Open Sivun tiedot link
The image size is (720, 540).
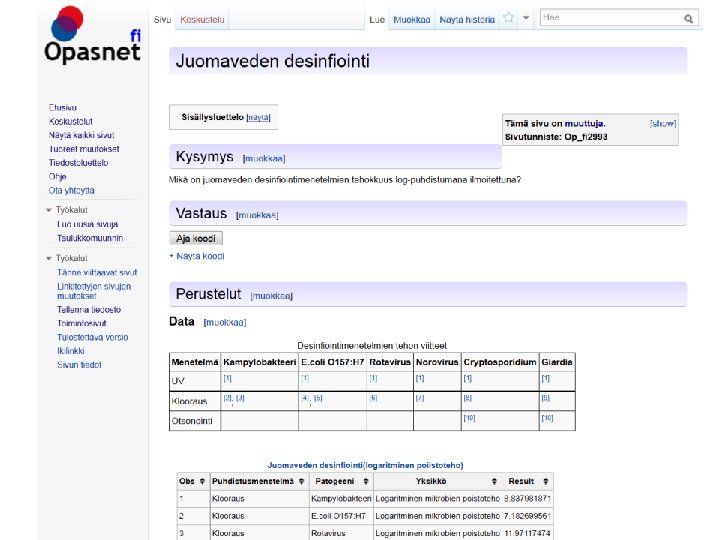(x=79, y=365)
